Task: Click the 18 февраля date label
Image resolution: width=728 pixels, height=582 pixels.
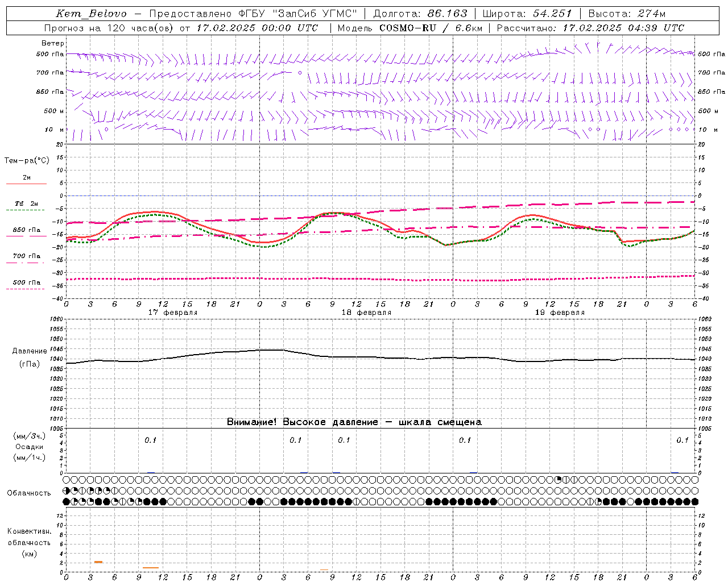Action: [366, 313]
